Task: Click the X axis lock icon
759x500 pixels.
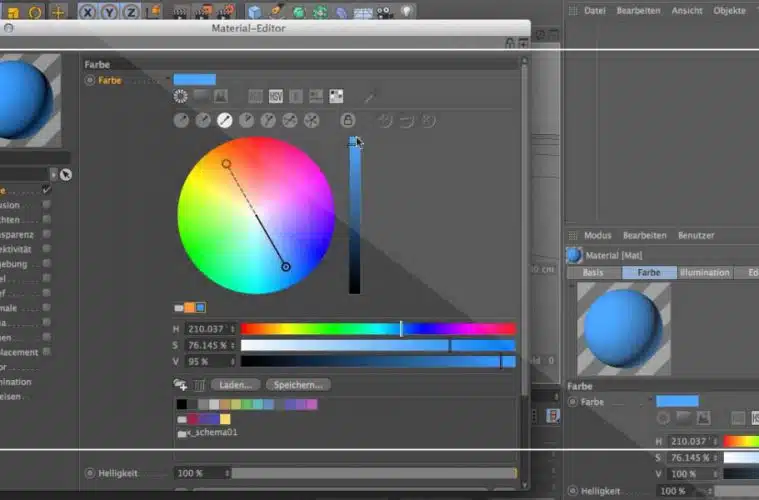Action: click(x=87, y=12)
